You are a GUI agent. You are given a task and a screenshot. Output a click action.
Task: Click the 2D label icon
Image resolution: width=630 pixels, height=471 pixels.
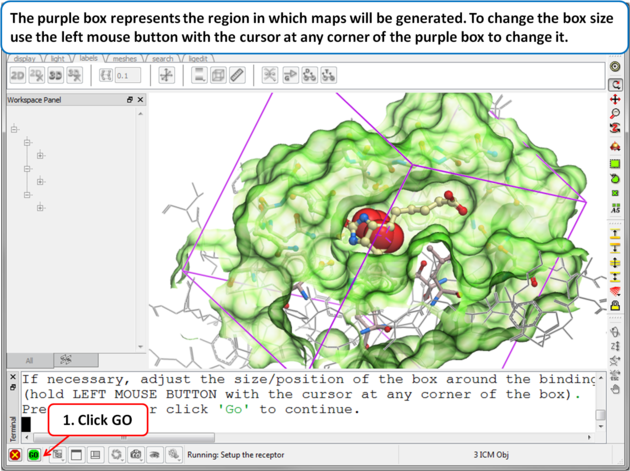tap(17, 76)
